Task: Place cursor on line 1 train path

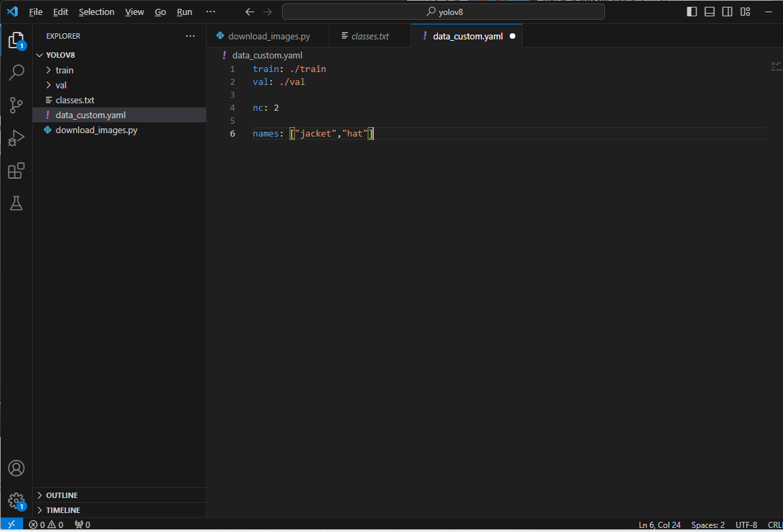Action: coord(308,69)
